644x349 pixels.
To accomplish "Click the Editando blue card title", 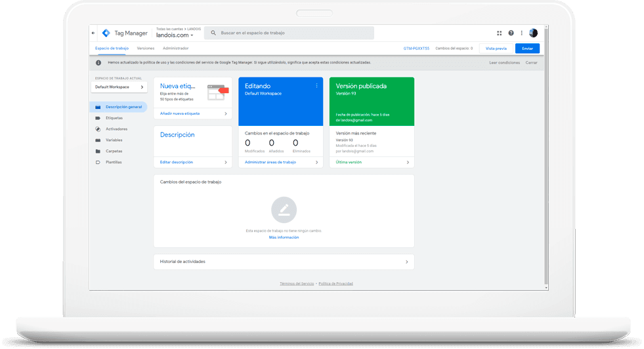I will coord(257,86).
